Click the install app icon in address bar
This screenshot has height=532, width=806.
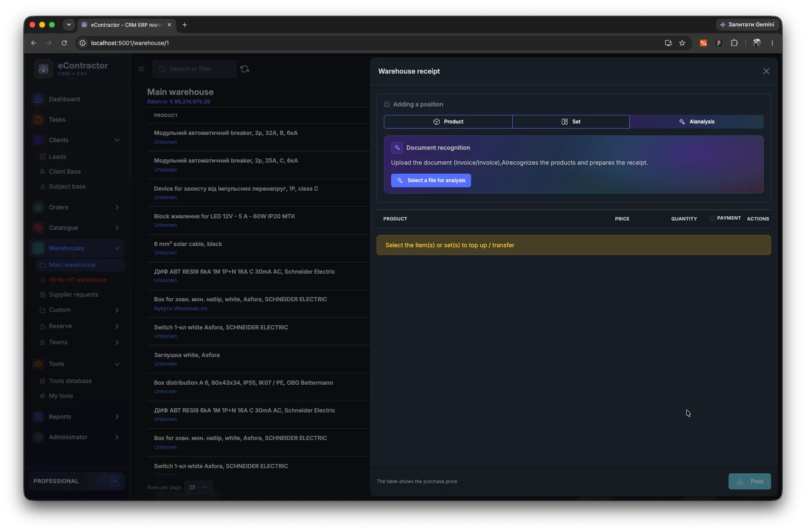tap(669, 43)
